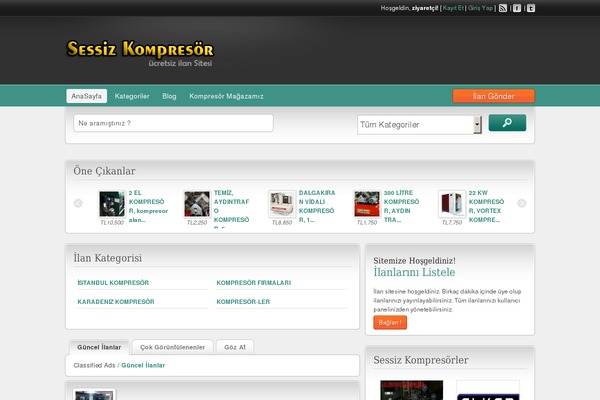The width and height of the screenshot is (600, 400).
Task: Click the 'Ne aramıştınız ?' search field
Action: [173, 123]
